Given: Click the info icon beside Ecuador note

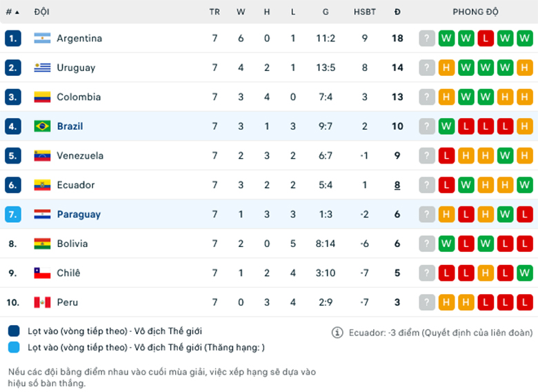Looking at the screenshot, I should pos(337,332).
